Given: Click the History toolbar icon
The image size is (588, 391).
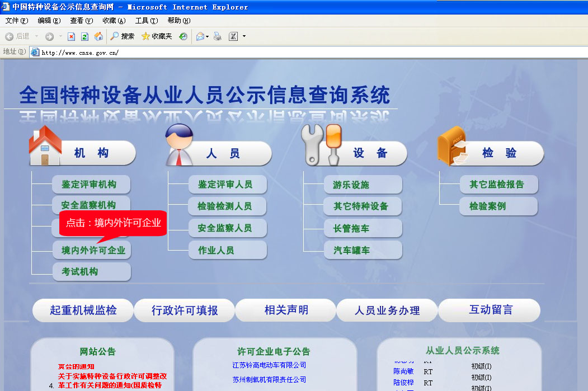Looking at the screenshot, I should [183, 36].
